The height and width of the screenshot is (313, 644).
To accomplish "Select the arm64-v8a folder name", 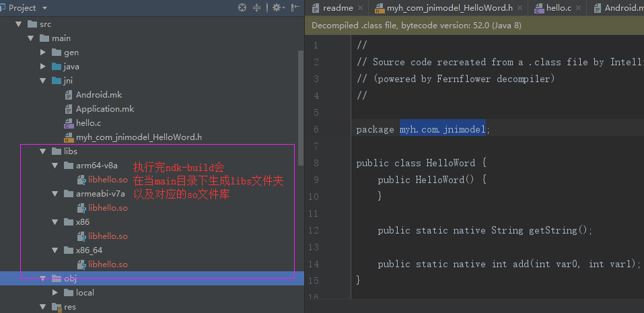I will 97,166.
